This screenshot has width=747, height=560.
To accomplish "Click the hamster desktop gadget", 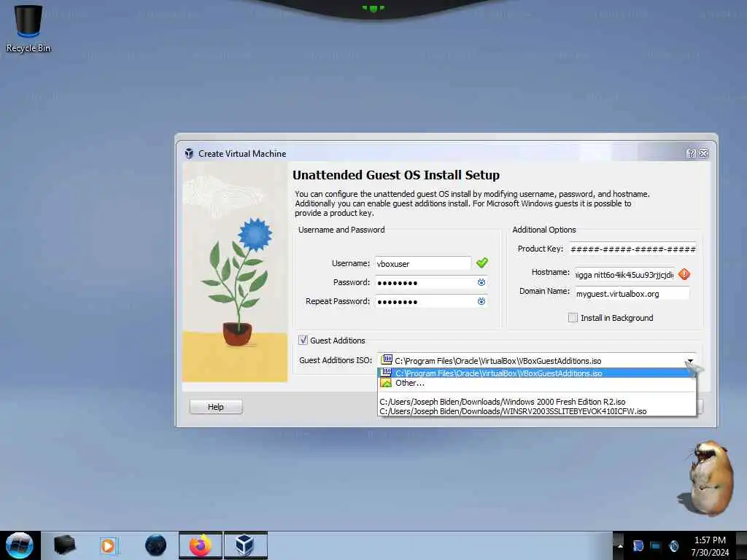I will [708, 478].
